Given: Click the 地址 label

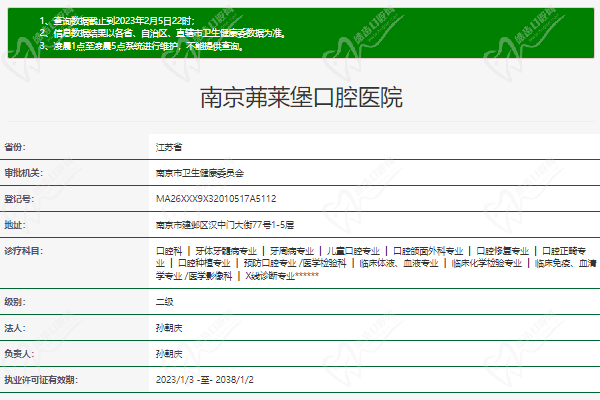Looking at the screenshot, I should (x=15, y=225).
